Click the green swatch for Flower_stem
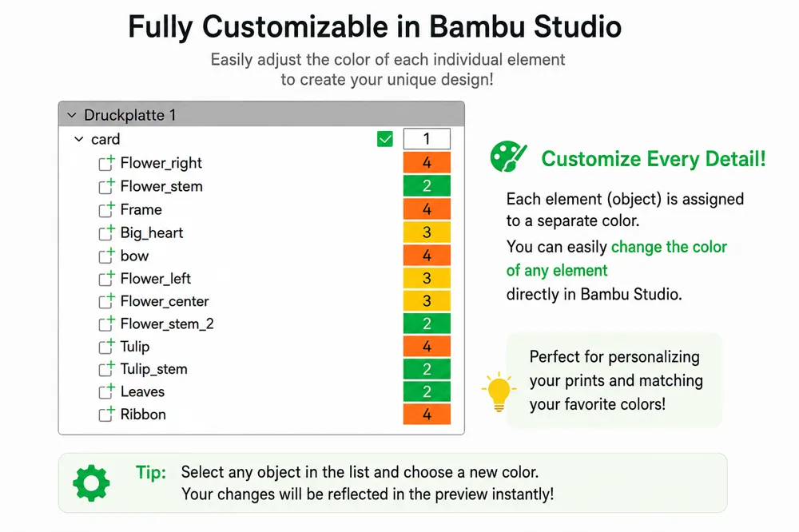 (427, 185)
